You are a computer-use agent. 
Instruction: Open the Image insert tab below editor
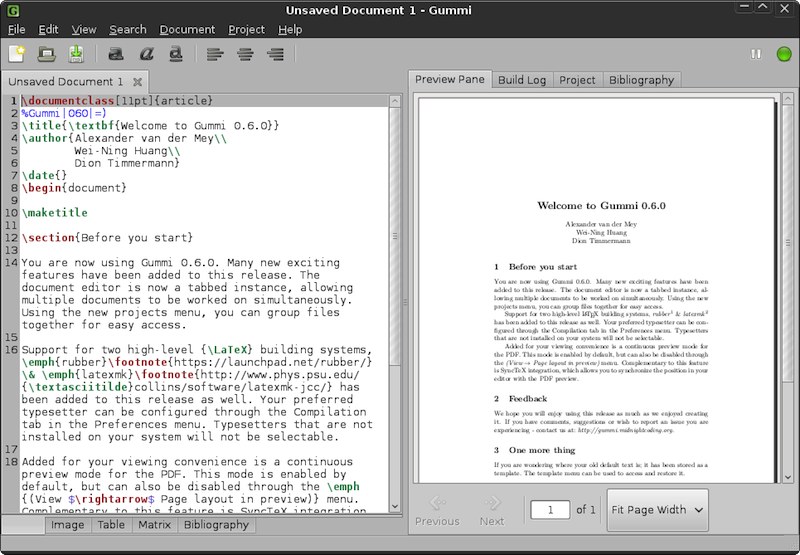[x=67, y=525]
